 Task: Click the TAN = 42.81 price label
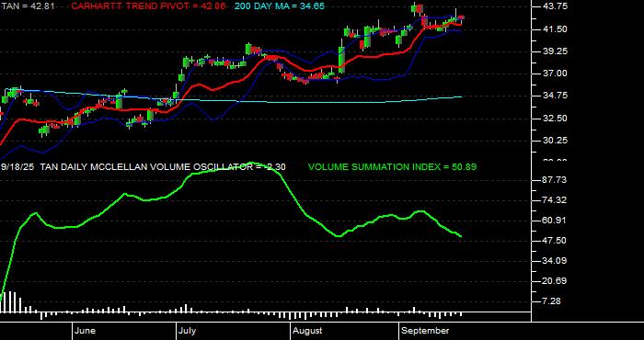pyautogui.click(x=29, y=6)
